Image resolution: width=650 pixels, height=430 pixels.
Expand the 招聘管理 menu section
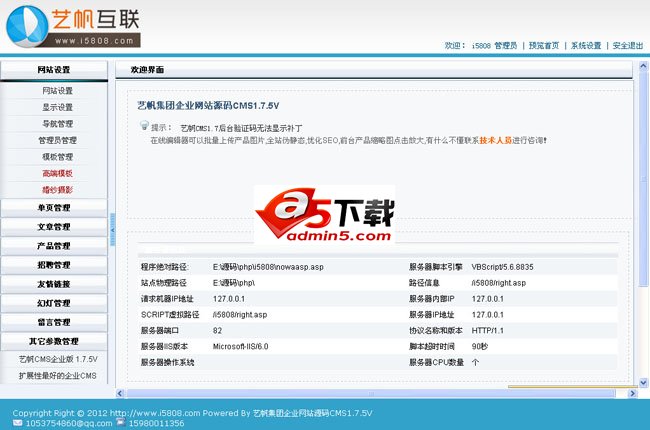[x=54, y=265]
